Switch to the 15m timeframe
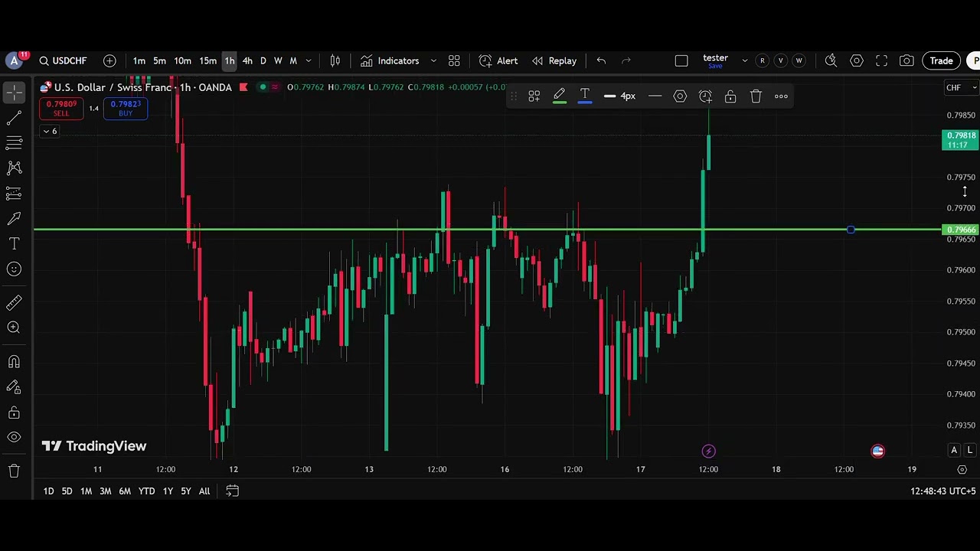 207,61
